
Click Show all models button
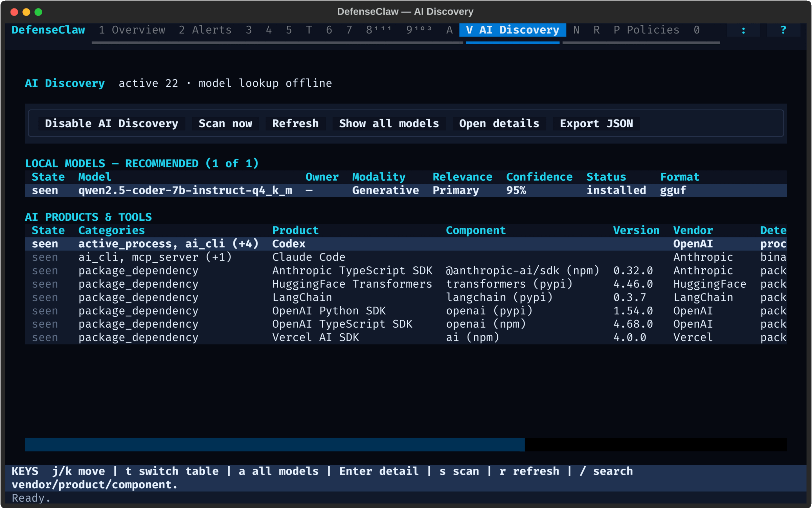click(x=389, y=124)
